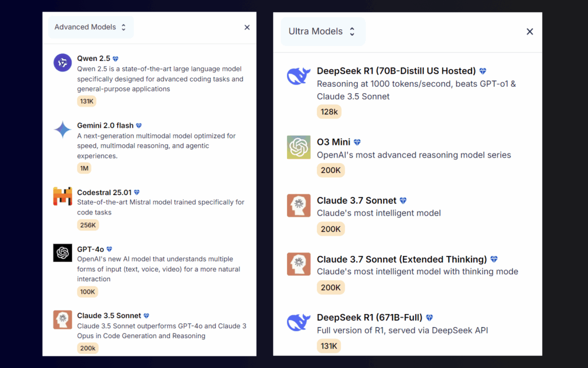Click the GPT-4o description about multiple input forms
The height and width of the screenshot is (368, 588).
pyautogui.click(x=158, y=269)
